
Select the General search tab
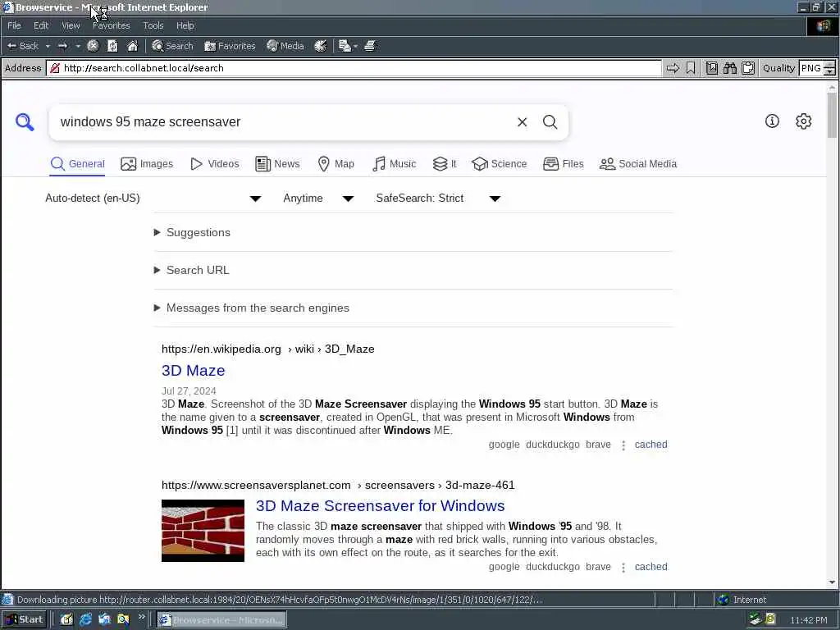point(78,164)
